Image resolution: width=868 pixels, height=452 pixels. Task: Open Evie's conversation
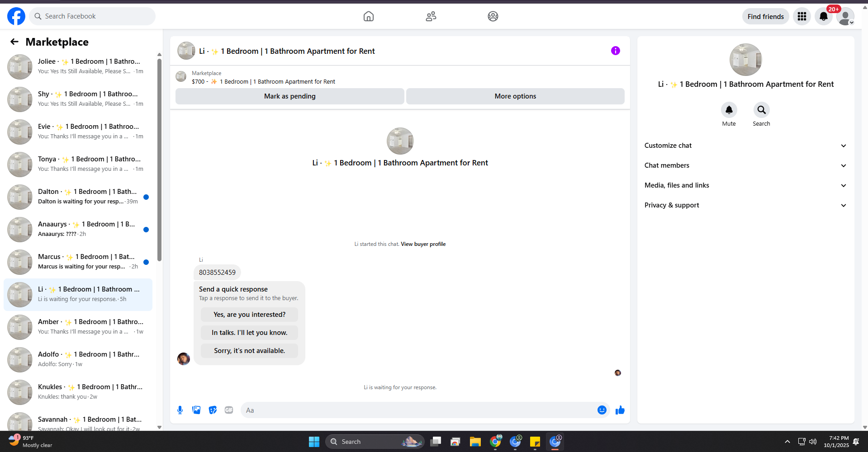tap(78, 132)
